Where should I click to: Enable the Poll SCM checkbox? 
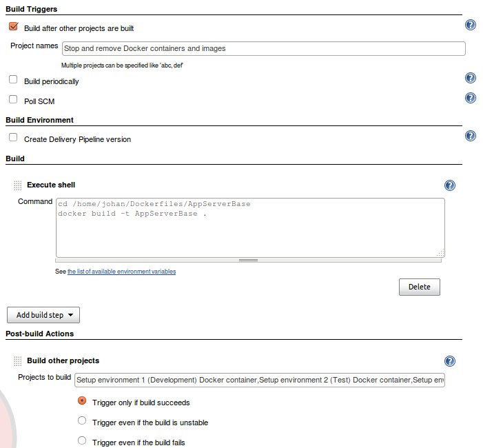13,99
